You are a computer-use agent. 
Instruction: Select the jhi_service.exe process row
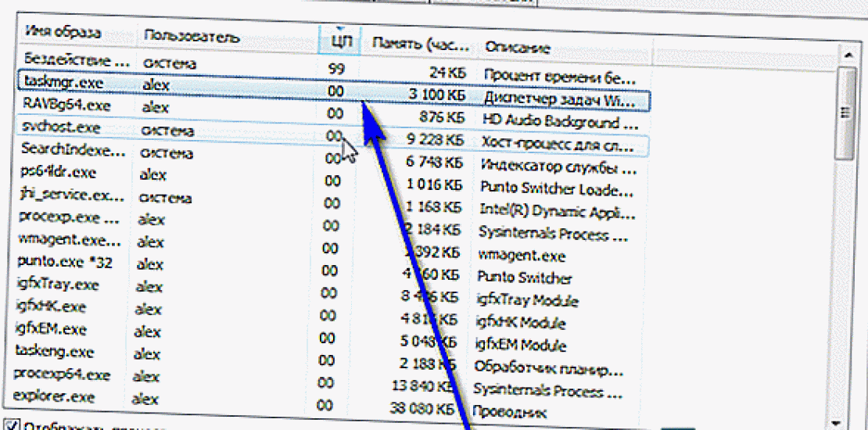point(67,195)
